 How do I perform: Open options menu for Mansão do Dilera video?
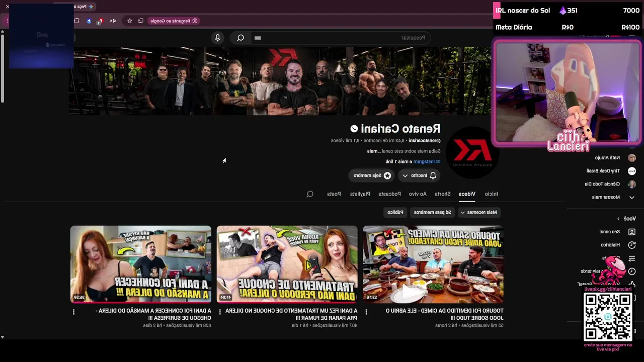(73, 312)
